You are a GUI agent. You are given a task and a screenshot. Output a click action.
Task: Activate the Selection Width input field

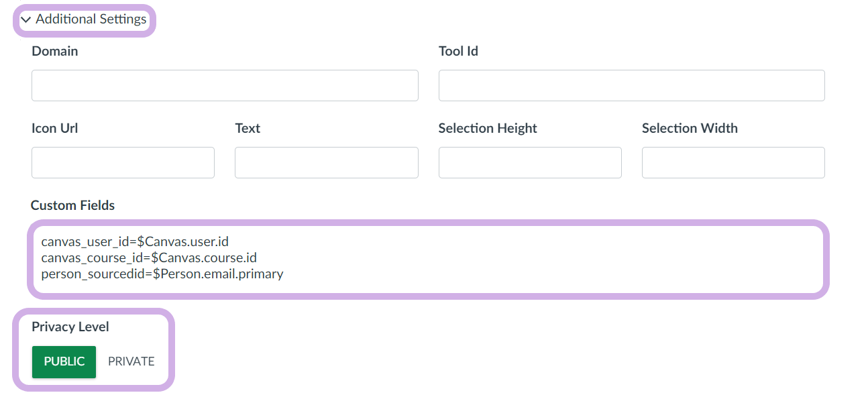733,163
